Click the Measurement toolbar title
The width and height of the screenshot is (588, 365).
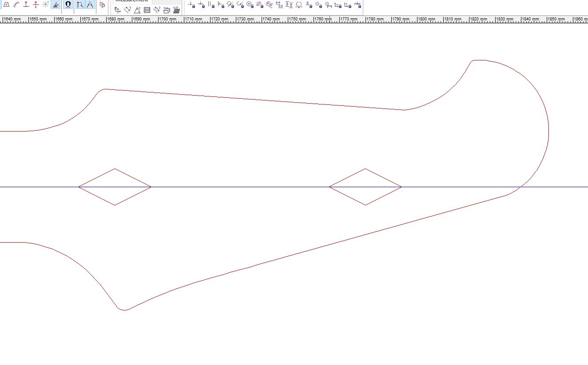132,1
